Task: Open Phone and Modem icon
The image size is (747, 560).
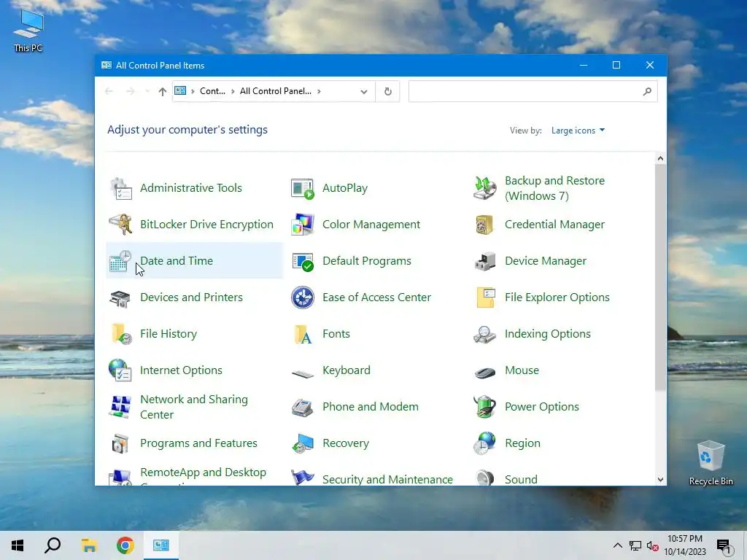Action: [303, 407]
